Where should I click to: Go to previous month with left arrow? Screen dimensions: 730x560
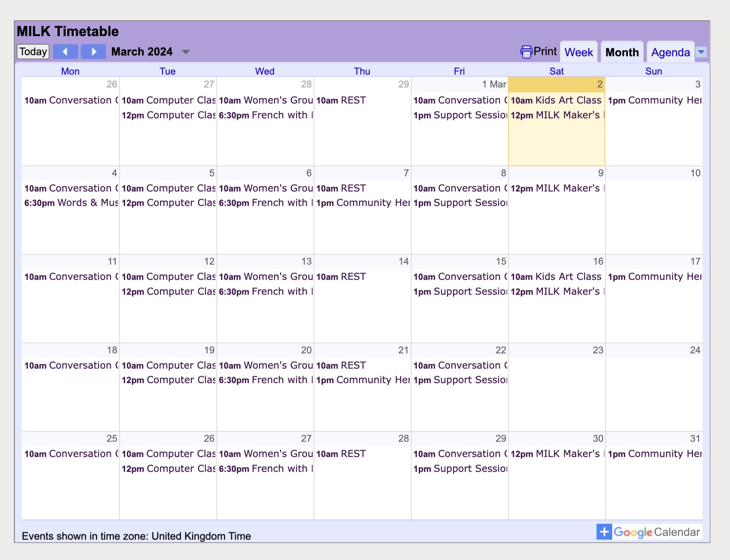point(65,51)
